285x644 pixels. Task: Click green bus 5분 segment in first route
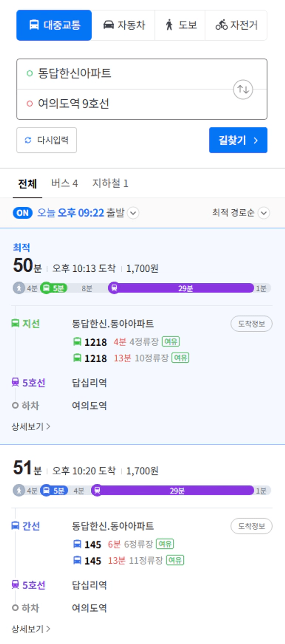[54, 288]
